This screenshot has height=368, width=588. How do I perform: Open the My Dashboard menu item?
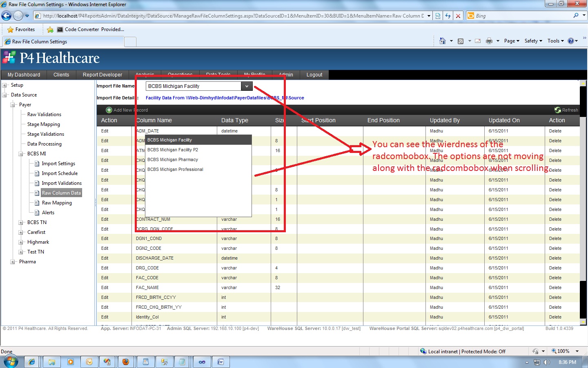24,75
